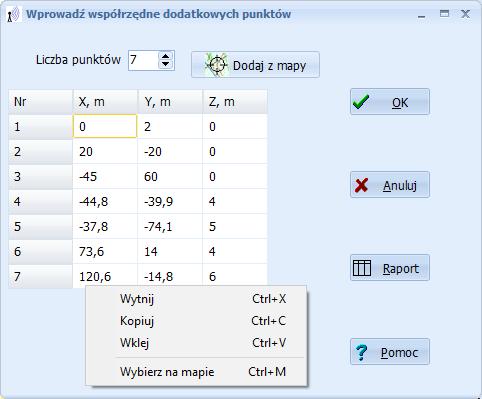This screenshot has width=482, height=399.
Task: Click row header number 1
Action: click(41, 126)
